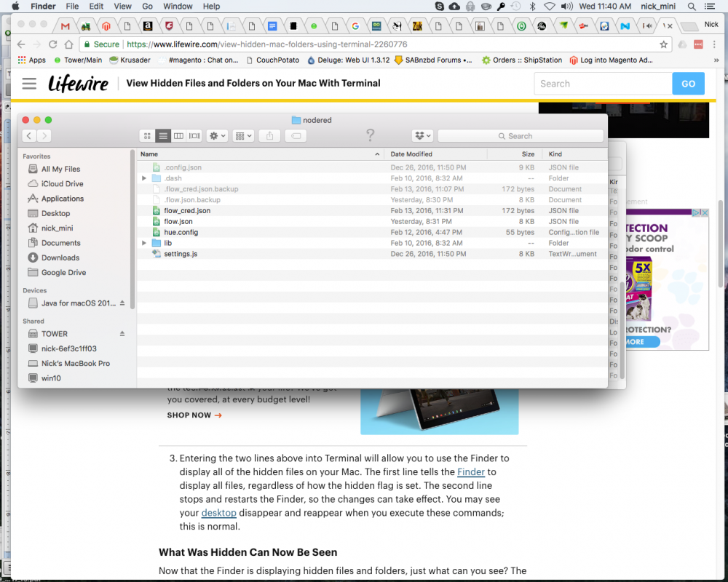The height and width of the screenshot is (582, 728).
Task: Expand the lib folder disclosure triangle
Action: [144, 243]
